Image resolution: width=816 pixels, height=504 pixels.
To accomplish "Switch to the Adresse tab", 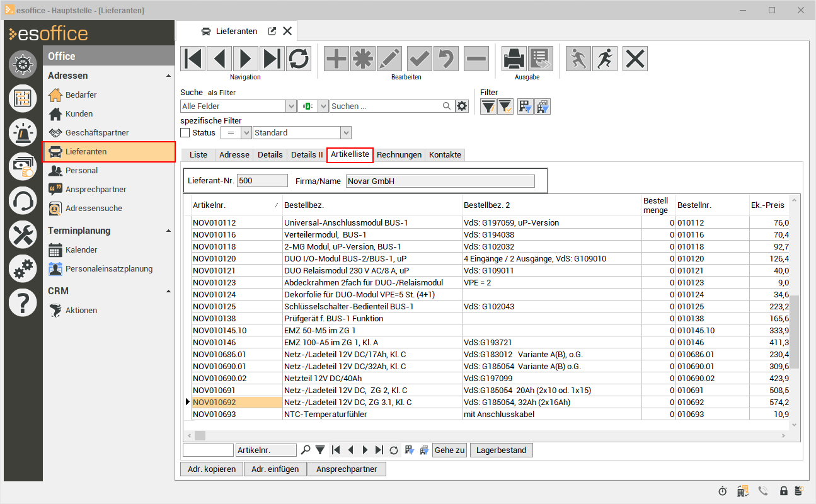I will click(x=234, y=155).
